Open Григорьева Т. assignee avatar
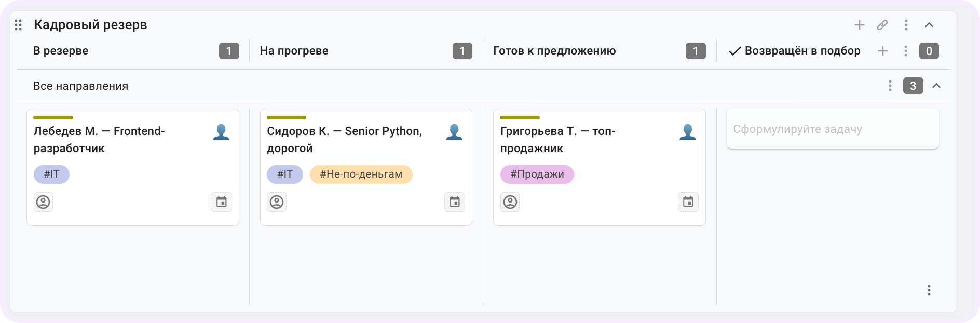 point(688,132)
